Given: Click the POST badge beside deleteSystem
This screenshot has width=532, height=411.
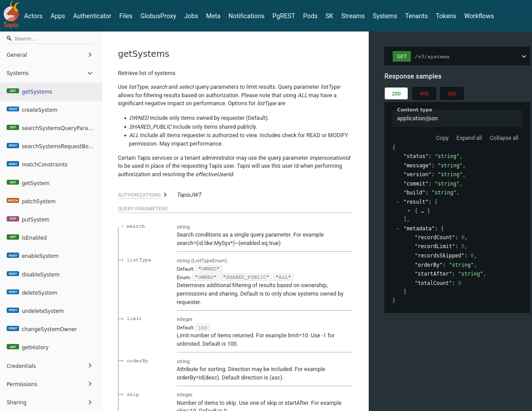Looking at the screenshot, I should [13, 292].
